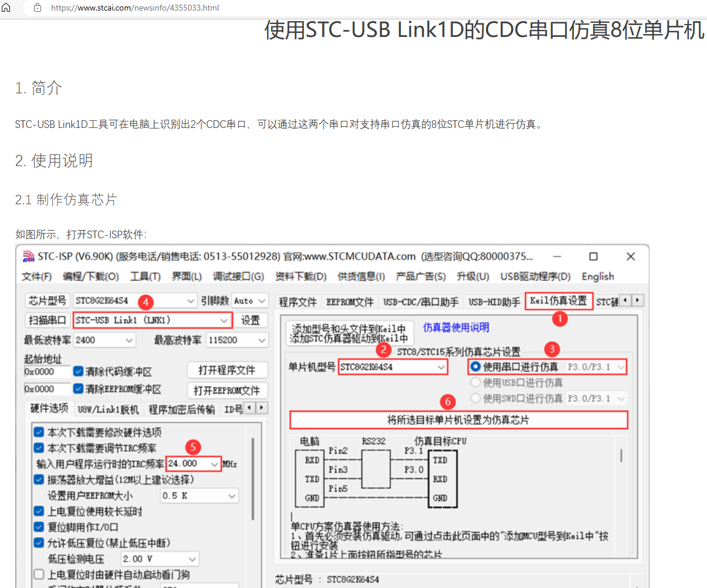Open the 最高波特率 115200 dropdown
This screenshot has width=707, height=588.
pyautogui.click(x=237, y=340)
